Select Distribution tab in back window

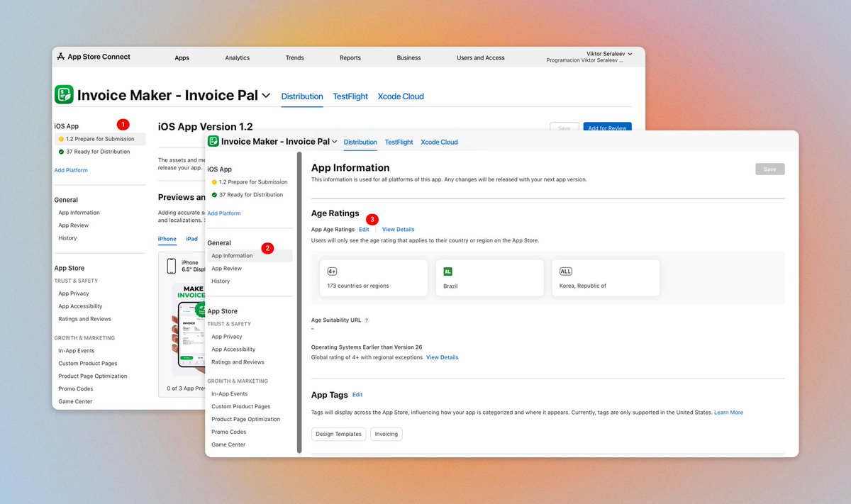point(302,96)
